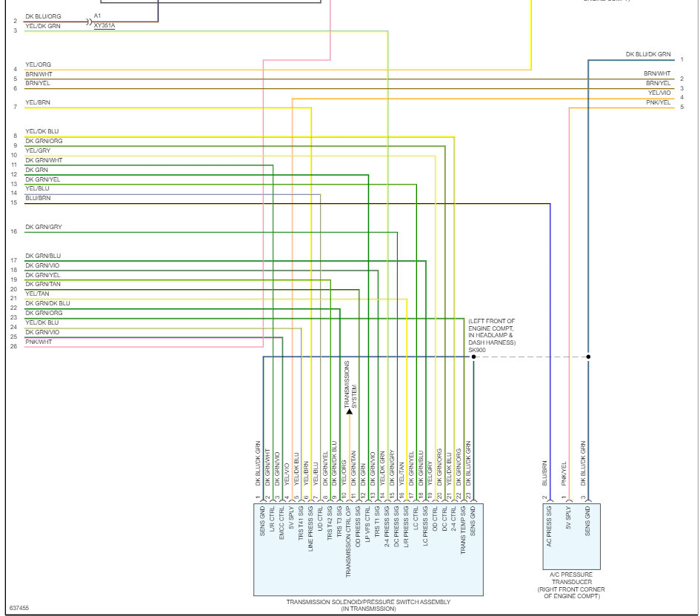Select the TRS T42 SIG terminal label
This screenshot has height=616, width=700.
tap(330, 523)
